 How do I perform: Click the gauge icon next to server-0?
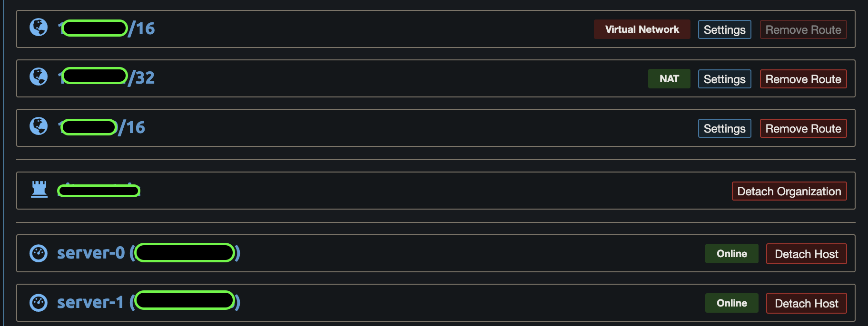(39, 253)
